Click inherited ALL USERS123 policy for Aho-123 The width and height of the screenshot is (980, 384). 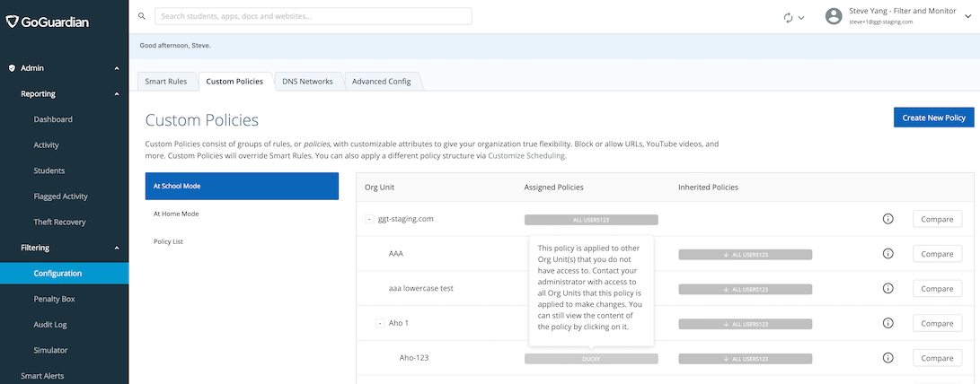(745, 359)
